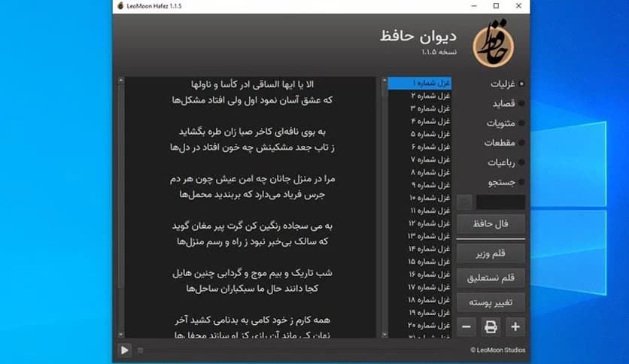Select غزل شماره ۲ in list
Viewport: 629px width, 364px height.
420,96
